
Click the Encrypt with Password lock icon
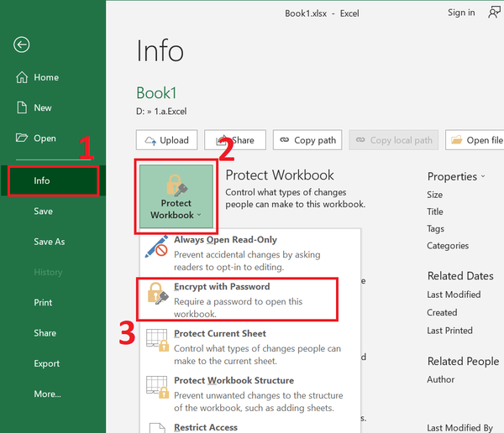click(x=158, y=293)
